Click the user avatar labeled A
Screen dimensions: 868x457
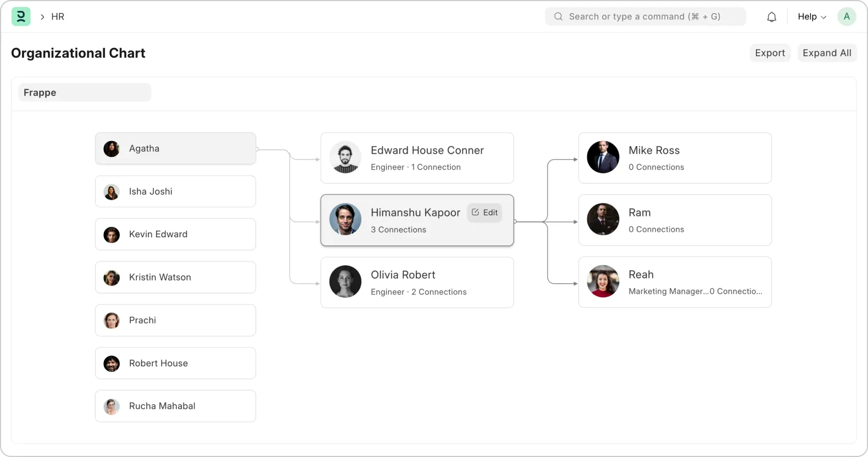(x=847, y=16)
